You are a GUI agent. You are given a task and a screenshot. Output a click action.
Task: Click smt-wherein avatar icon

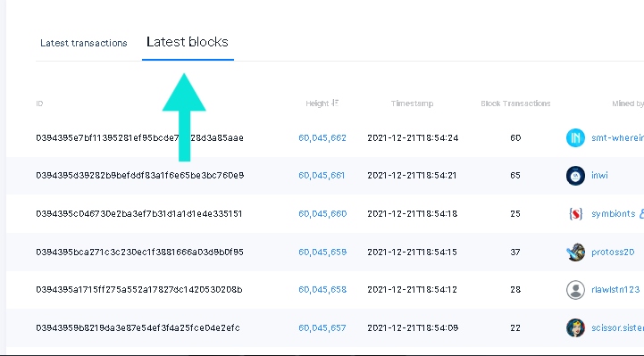(575, 137)
